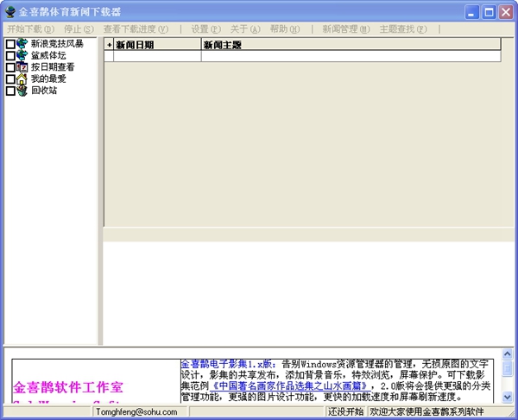Check the 新浪竞技风暴 checkbox
Screen dimensions: 518x420
10,44
